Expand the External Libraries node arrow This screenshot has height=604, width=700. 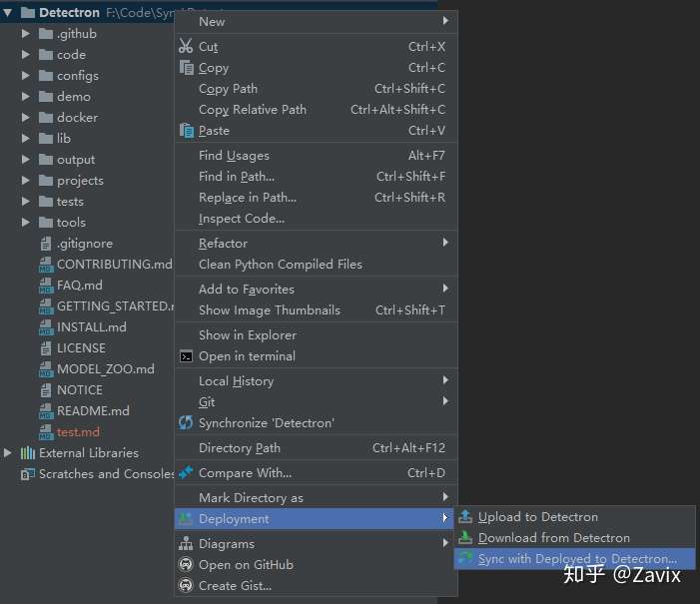(x=8, y=452)
